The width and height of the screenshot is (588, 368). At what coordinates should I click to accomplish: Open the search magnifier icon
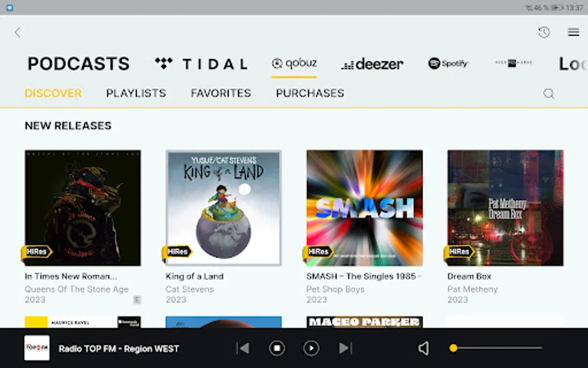click(549, 94)
